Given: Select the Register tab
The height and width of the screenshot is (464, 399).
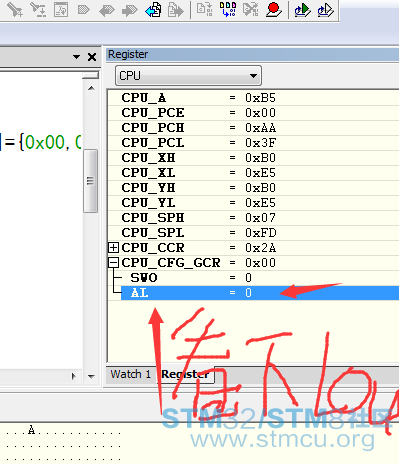Looking at the screenshot, I should [x=185, y=374].
